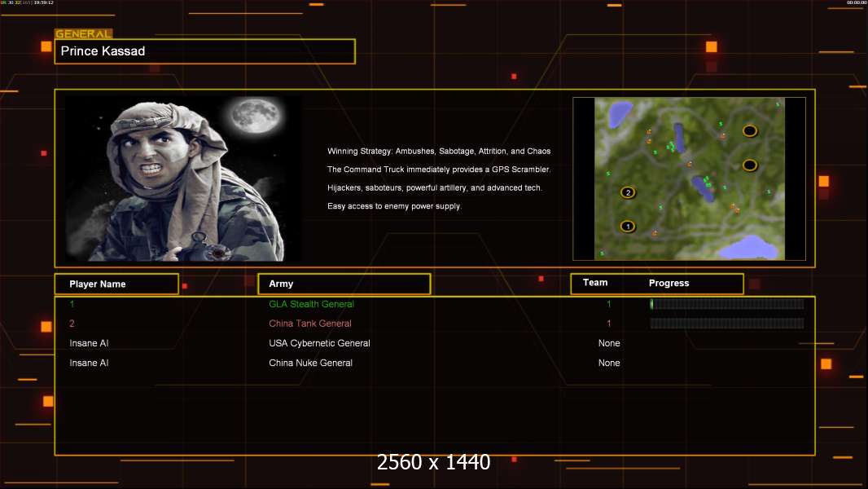The height and width of the screenshot is (489, 868).
Task: Click the Army column header
Action: (x=344, y=284)
